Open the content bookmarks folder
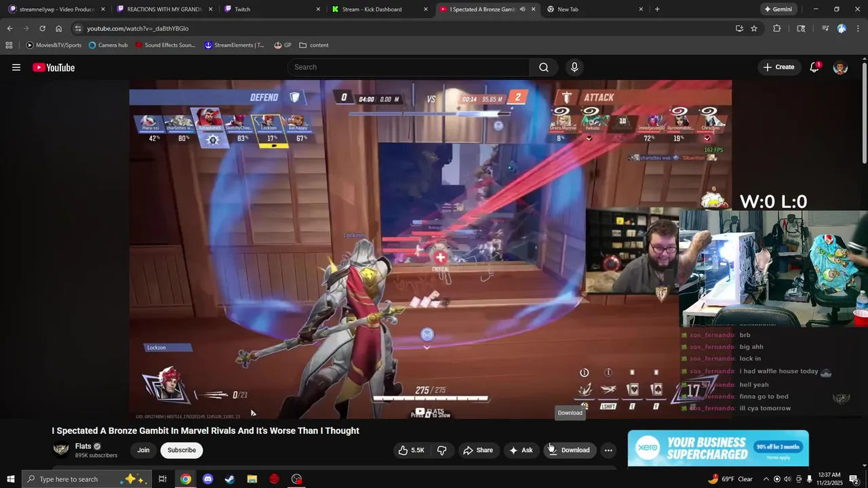868x488 pixels. [314, 45]
